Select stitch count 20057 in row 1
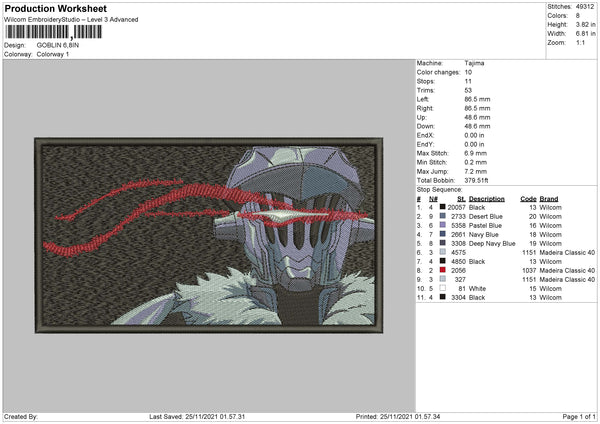 coord(457,207)
